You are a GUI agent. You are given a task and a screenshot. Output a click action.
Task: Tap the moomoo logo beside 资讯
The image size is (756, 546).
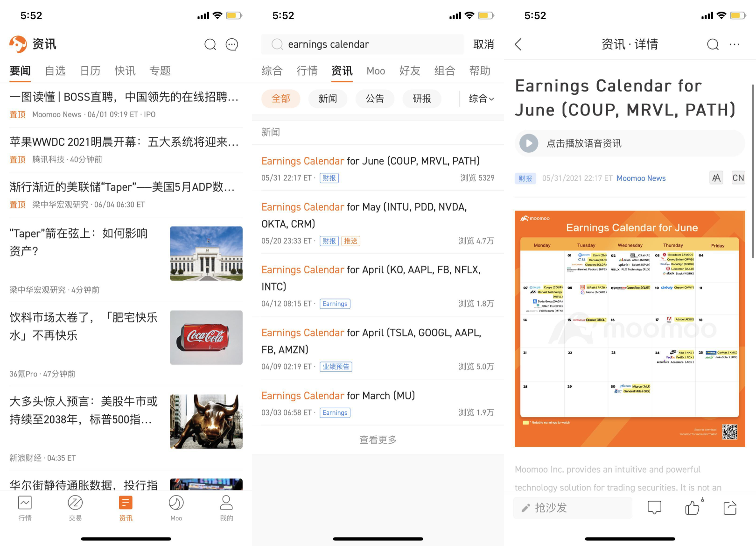click(x=18, y=44)
